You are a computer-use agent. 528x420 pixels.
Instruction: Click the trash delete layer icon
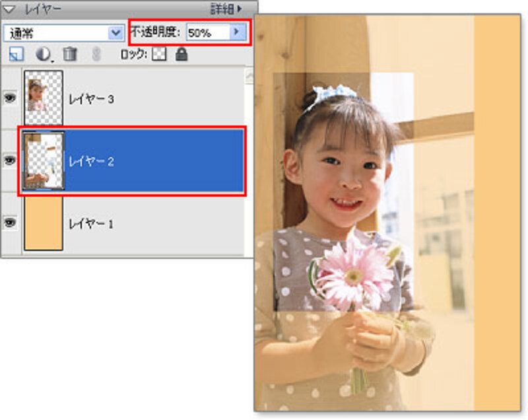(70, 54)
